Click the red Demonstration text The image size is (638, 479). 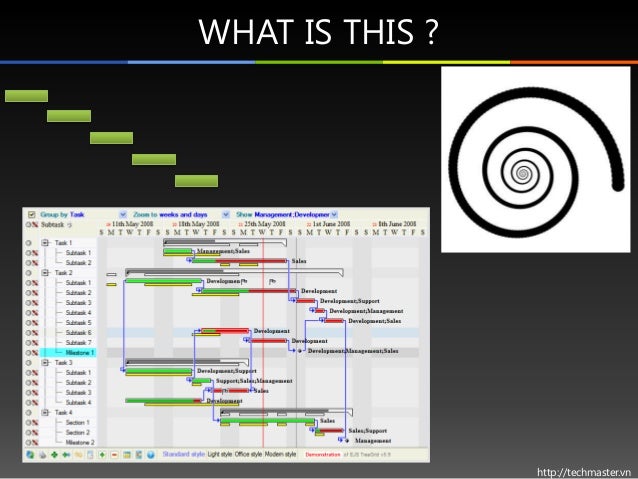pyautogui.click(x=323, y=455)
